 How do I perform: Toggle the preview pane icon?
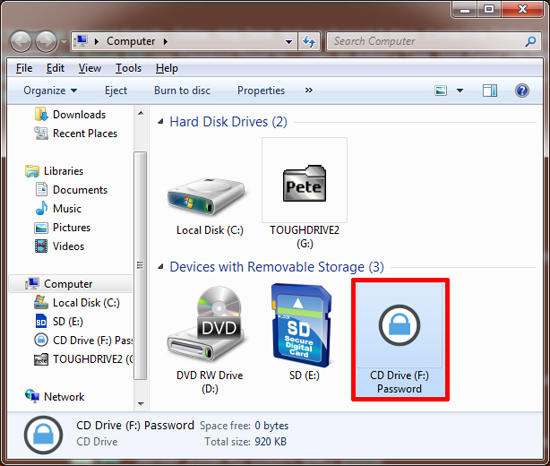point(490,90)
